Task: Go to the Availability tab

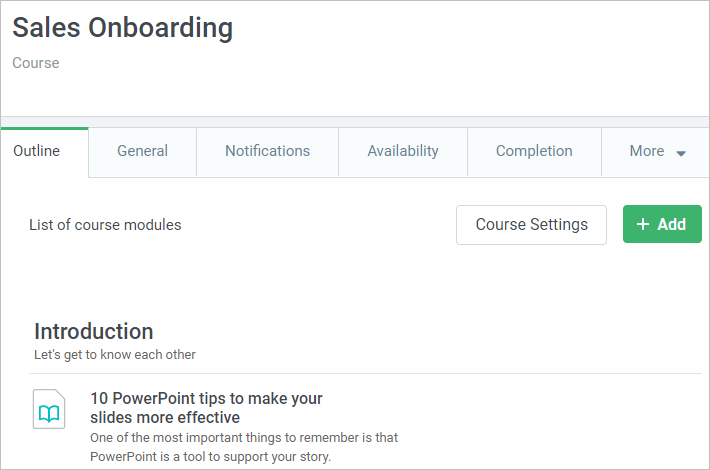Action: click(403, 152)
